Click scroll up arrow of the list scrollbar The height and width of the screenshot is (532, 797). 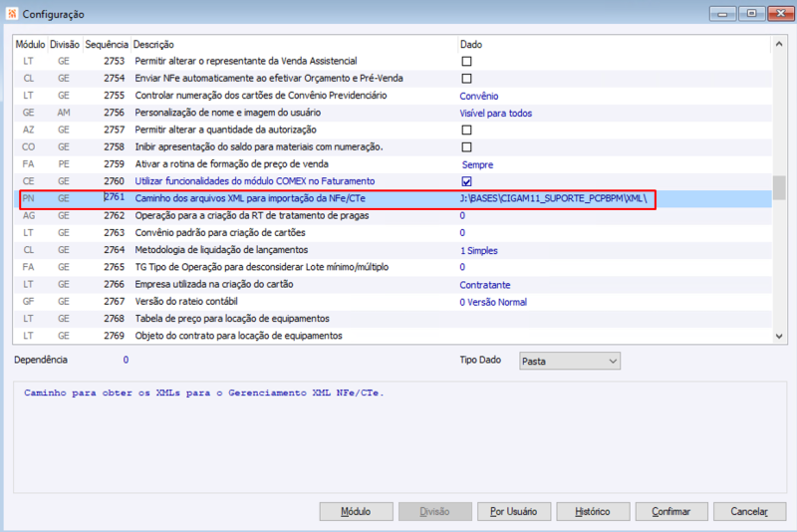point(779,44)
